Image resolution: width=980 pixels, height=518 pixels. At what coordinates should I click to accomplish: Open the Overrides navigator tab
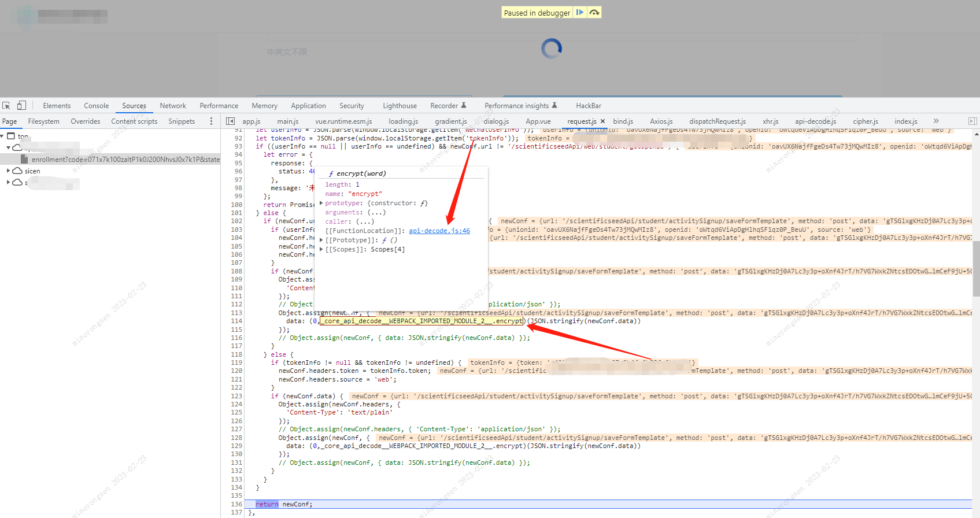85,121
